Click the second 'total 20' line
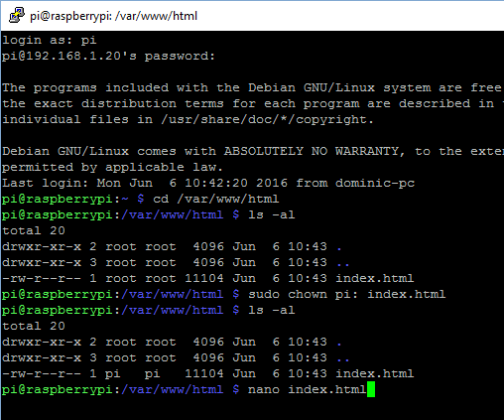Image resolution: width=504 pixels, height=420 pixels. [x=34, y=326]
